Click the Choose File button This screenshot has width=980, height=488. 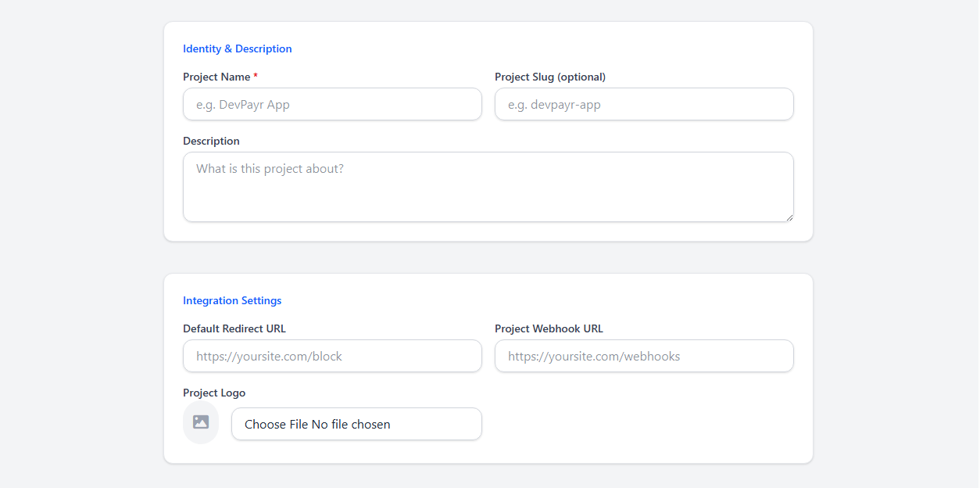click(277, 425)
